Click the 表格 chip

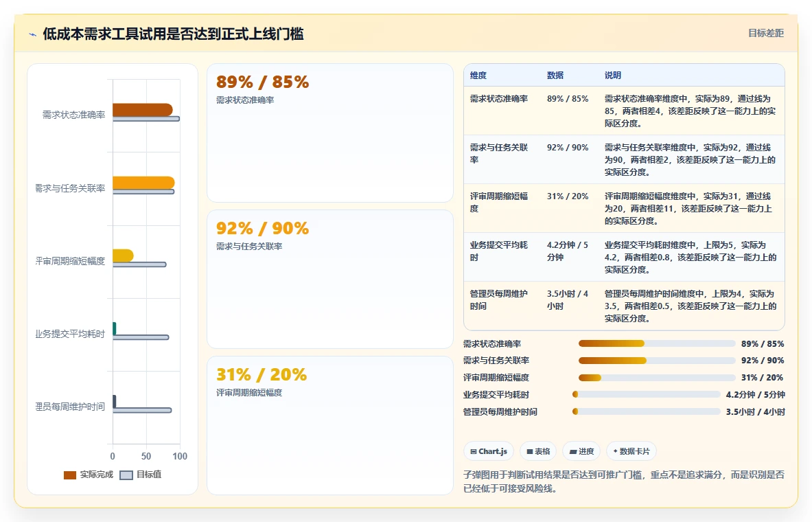(x=538, y=451)
